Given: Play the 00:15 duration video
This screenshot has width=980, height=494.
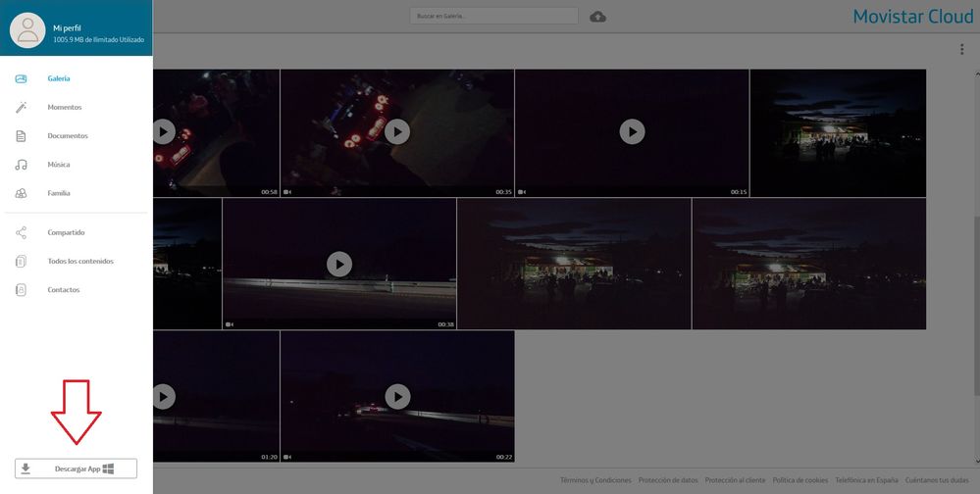Looking at the screenshot, I should (x=632, y=131).
